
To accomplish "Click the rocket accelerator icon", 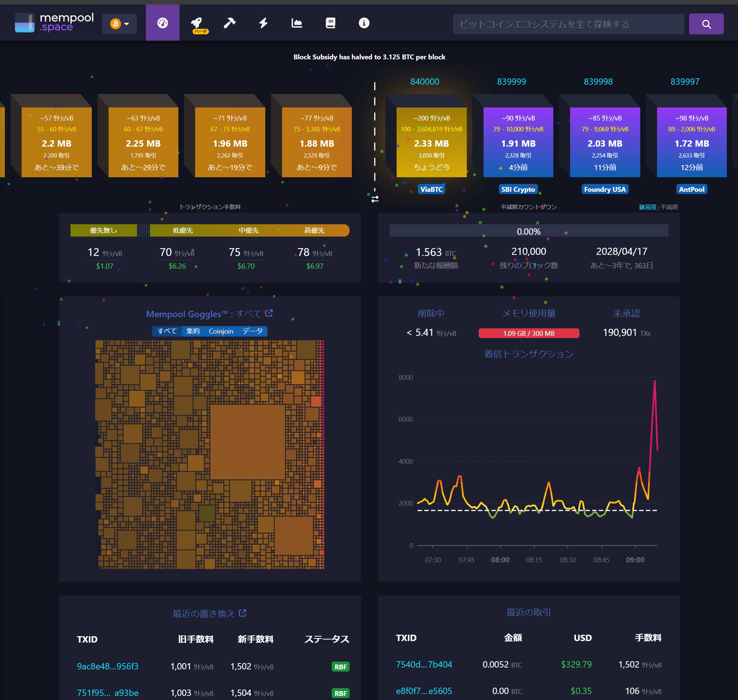I will [x=197, y=23].
